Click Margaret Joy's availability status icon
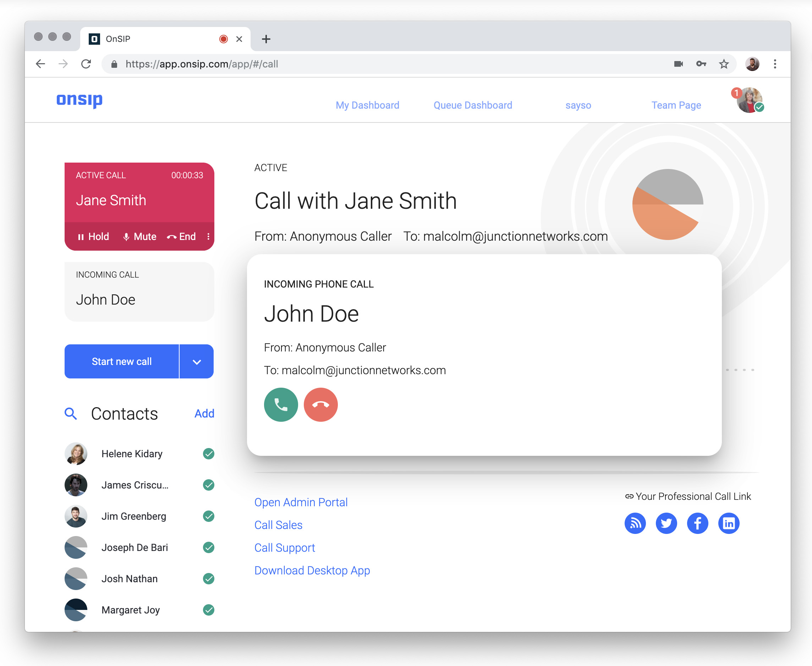 (209, 610)
